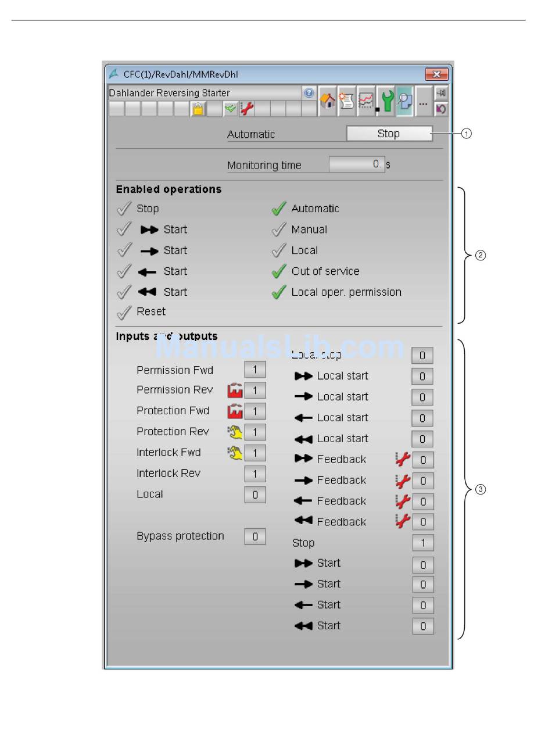This screenshot has width=552, height=756.
Task: Click the checkmark beside Reset
Action: [x=124, y=313]
